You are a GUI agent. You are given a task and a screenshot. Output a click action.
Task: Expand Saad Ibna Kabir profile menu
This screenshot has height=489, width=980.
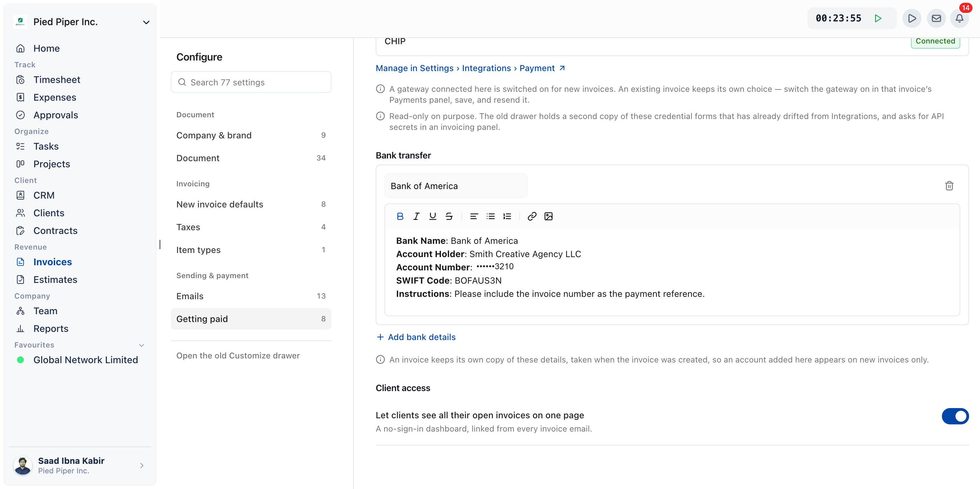click(142, 466)
